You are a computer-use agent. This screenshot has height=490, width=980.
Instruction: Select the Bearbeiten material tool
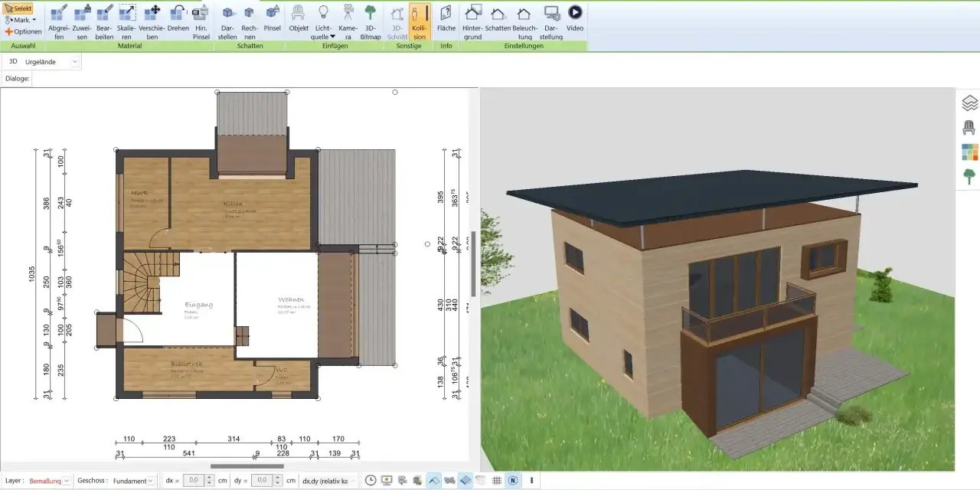(x=104, y=21)
